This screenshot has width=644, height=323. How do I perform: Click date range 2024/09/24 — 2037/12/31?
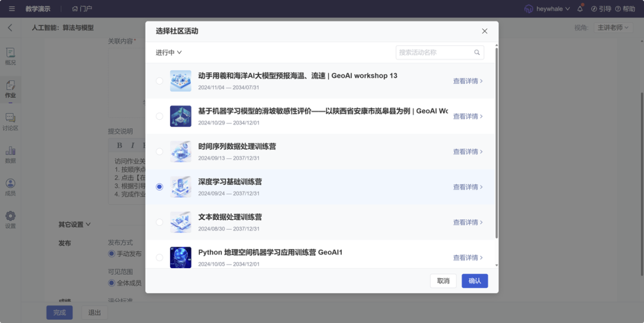click(229, 193)
